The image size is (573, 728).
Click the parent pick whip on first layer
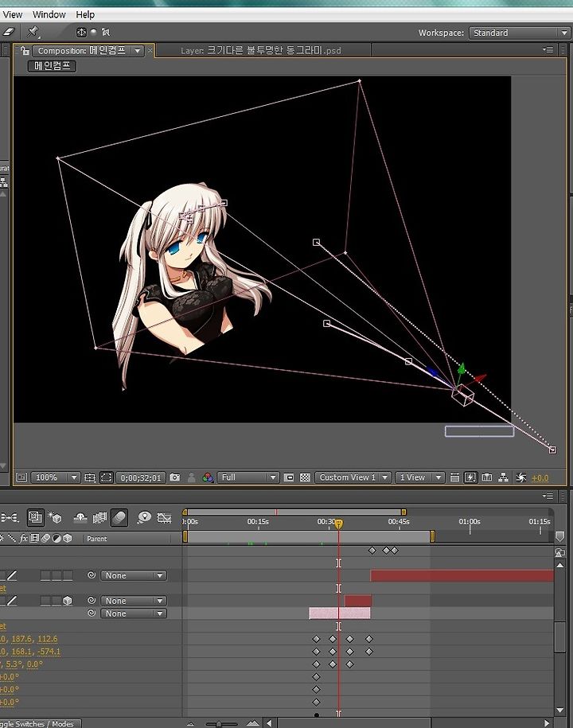pos(92,575)
